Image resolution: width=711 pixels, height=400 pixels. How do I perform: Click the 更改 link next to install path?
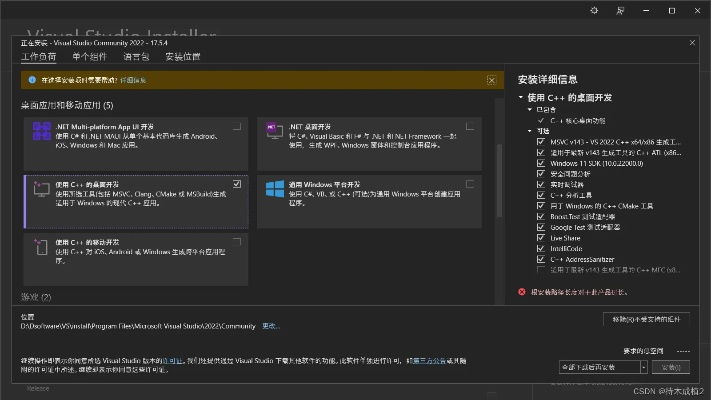pyautogui.click(x=271, y=326)
